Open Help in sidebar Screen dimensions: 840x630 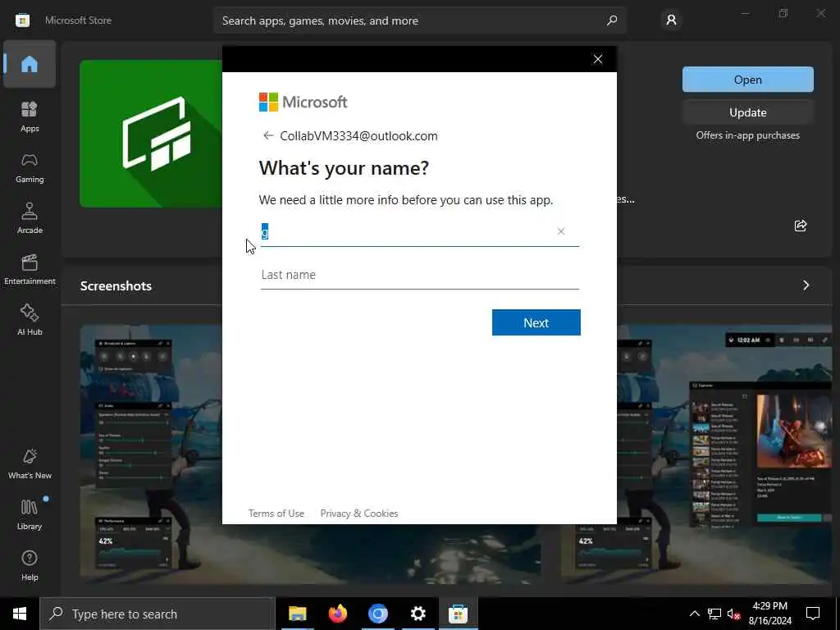pos(30,566)
